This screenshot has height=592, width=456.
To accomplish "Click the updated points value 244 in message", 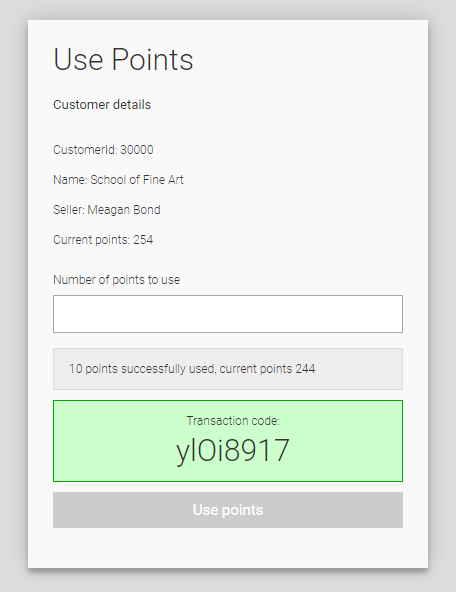I will [x=305, y=368].
